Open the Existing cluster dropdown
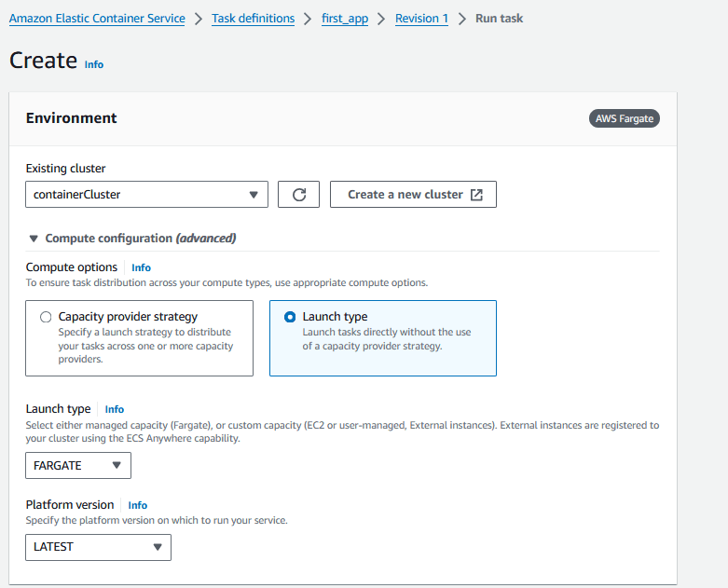 [x=146, y=195]
